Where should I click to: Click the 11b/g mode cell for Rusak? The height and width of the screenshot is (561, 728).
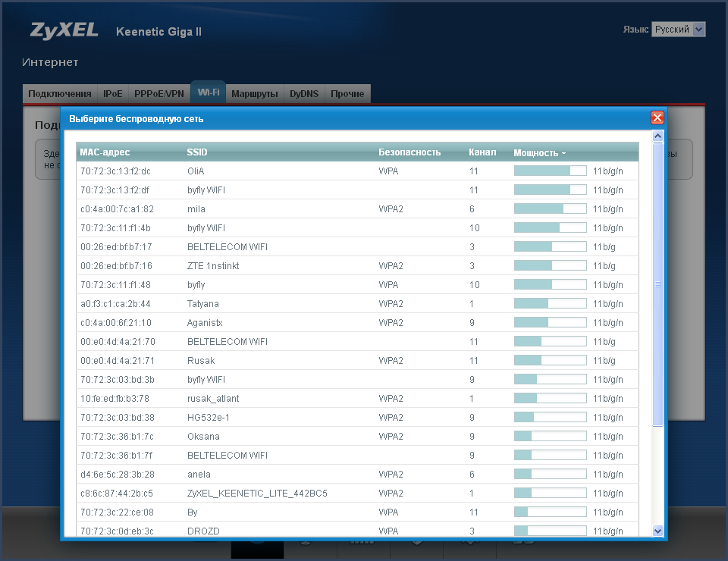604,361
